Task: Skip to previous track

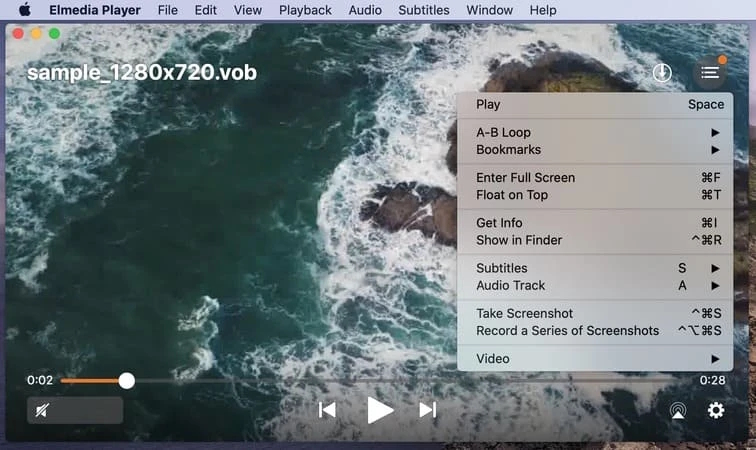Action: coord(327,410)
